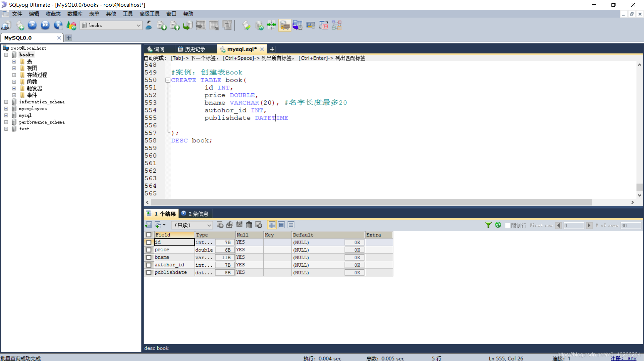Cancel changes in result grid
Image resolution: width=644 pixels, height=361 pixels.
pyautogui.click(x=259, y=225)
